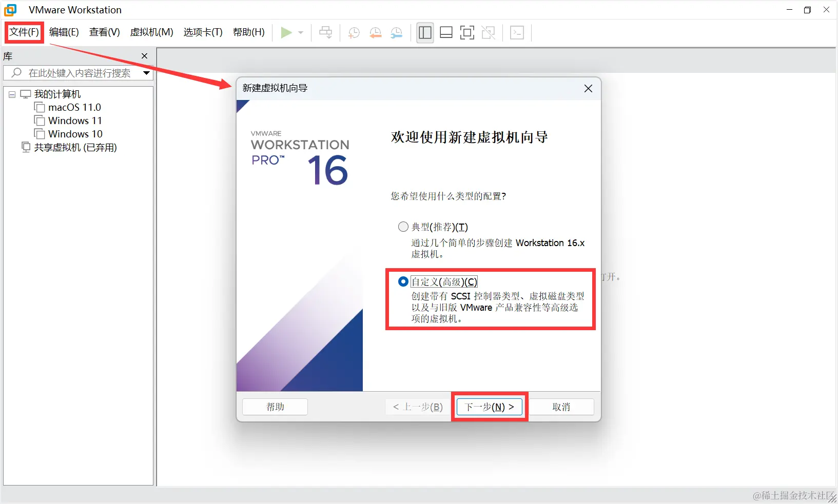Select the 自定义(高级) radio option

click(403, 281)
